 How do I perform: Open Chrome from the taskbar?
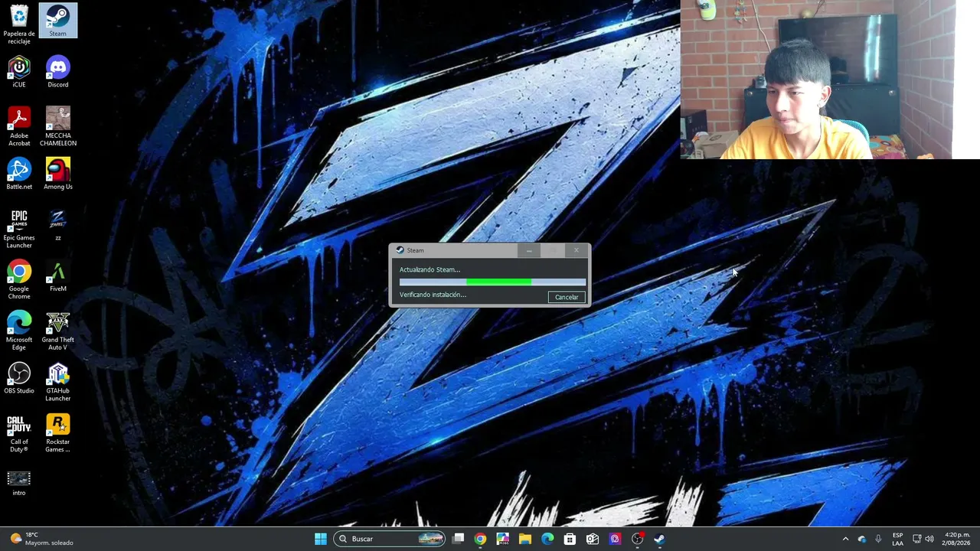point(480,539)
